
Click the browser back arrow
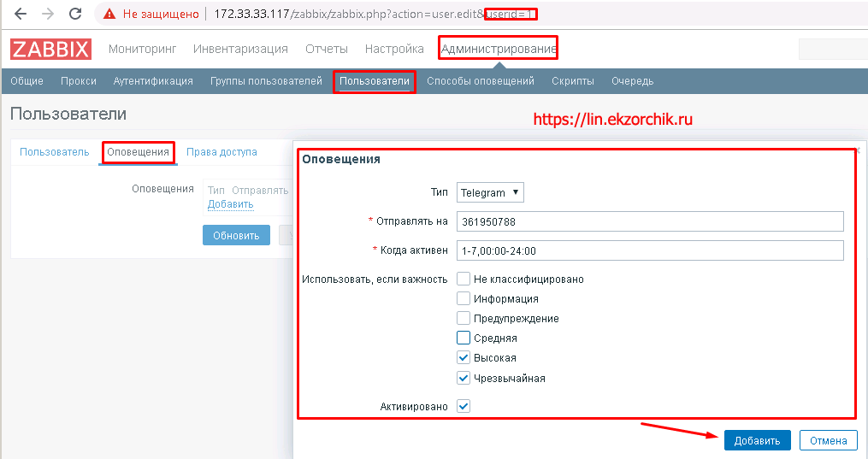pos(21,14)
